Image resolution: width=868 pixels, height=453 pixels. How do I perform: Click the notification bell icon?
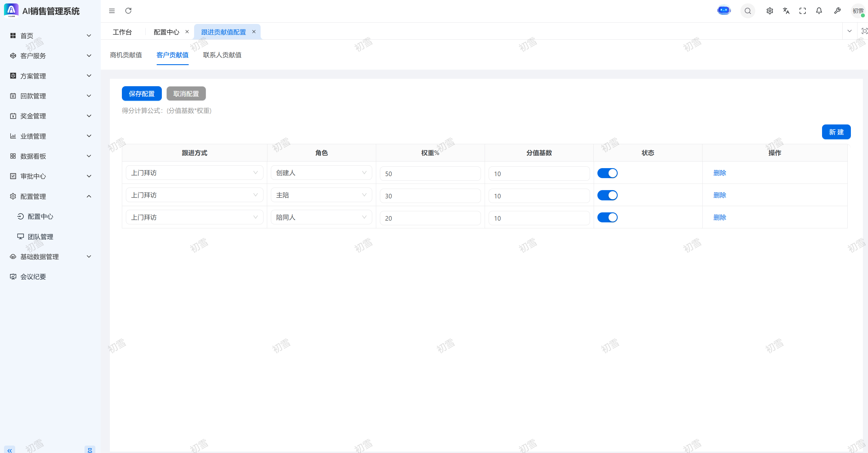[819, 11]
